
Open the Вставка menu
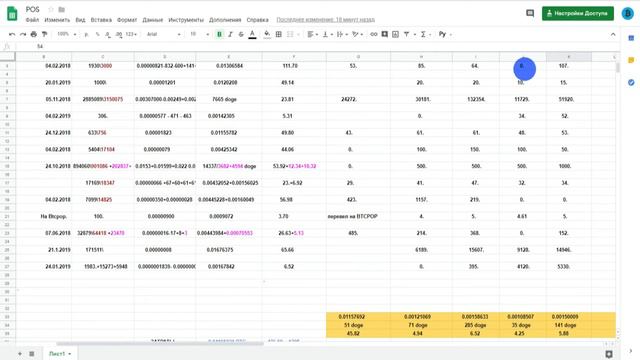point(101,20)
